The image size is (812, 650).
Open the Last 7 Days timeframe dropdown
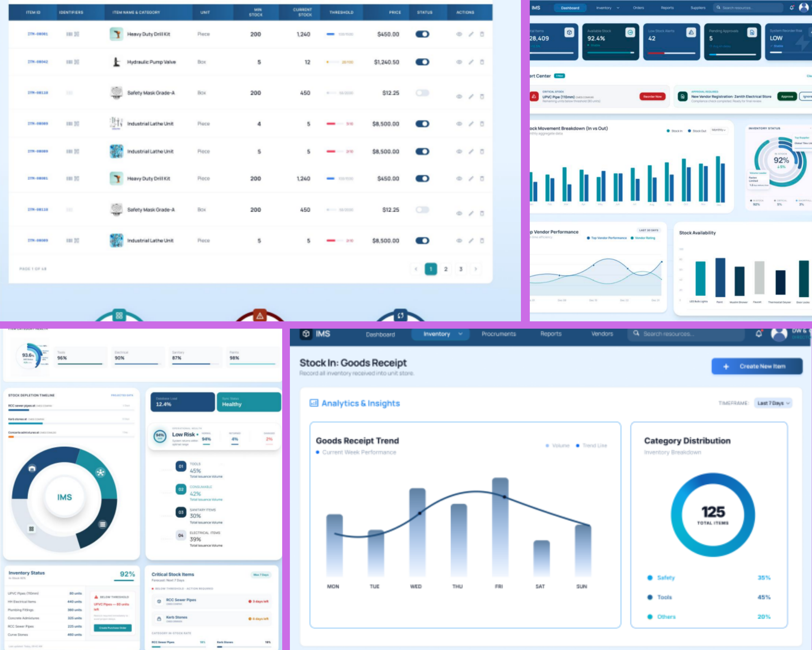(x=773, y=403)
